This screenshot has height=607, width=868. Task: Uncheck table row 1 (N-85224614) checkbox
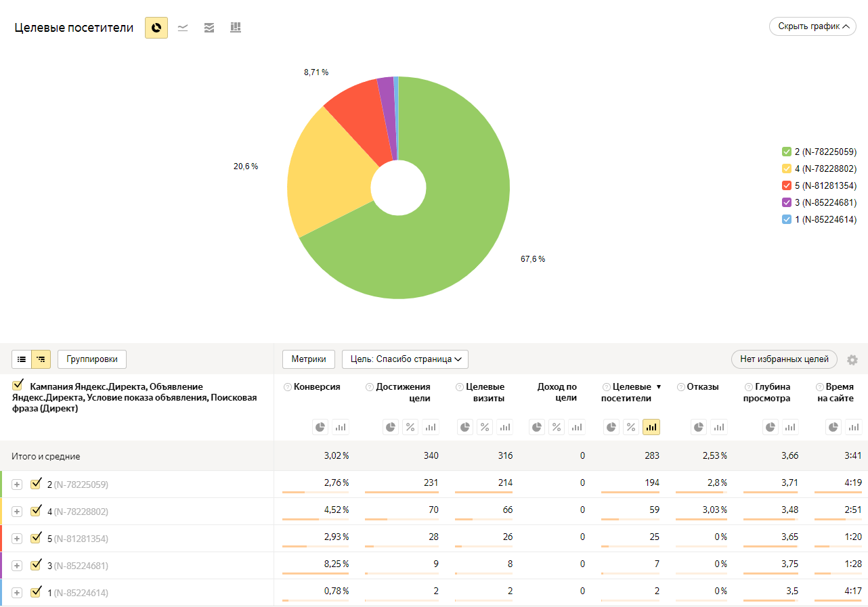coord(37,592)
